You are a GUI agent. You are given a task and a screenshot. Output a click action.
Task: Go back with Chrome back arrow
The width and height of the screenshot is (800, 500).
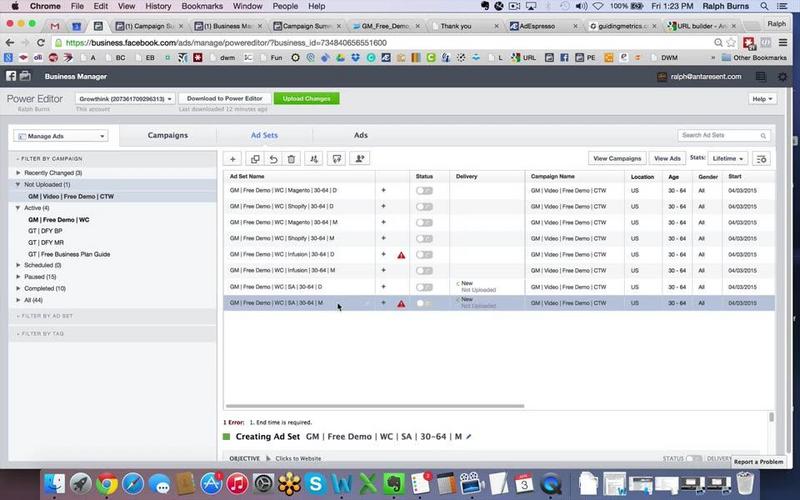[x=10, y=43]
